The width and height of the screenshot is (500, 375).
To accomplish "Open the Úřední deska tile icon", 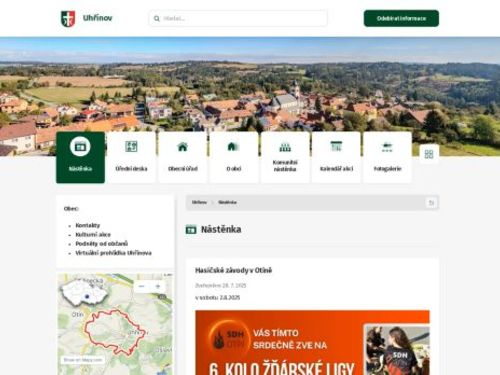I will click(131, 146).
